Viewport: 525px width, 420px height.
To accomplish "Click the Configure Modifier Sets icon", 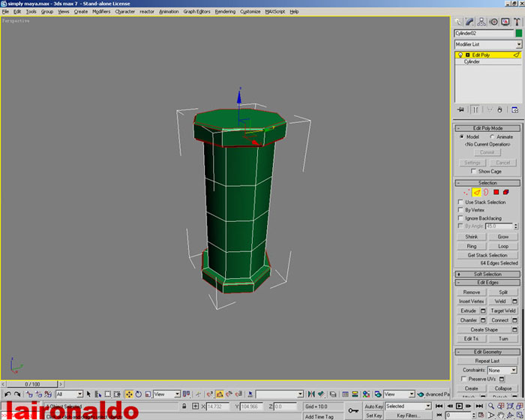I will pyautogui.click(x=515, y=109).
